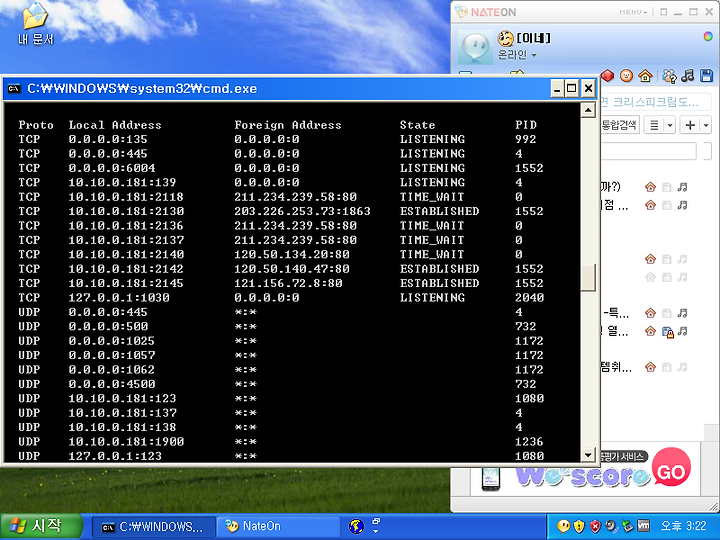Viewport: 720px width, 540px height.
Task: Open the music notes icon in NateOn toolbar
Action: pyautogui.click(x=688, y=76)
